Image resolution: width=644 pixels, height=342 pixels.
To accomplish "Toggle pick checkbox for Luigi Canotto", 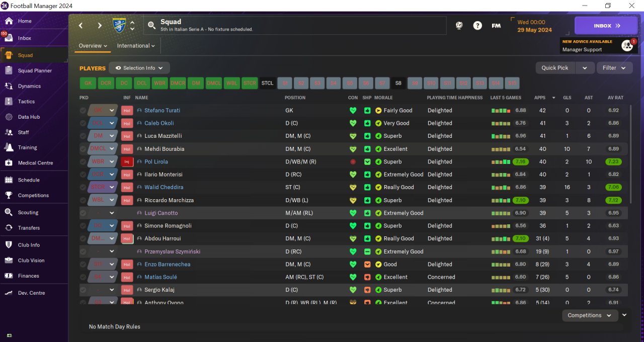I will (83, 213).
